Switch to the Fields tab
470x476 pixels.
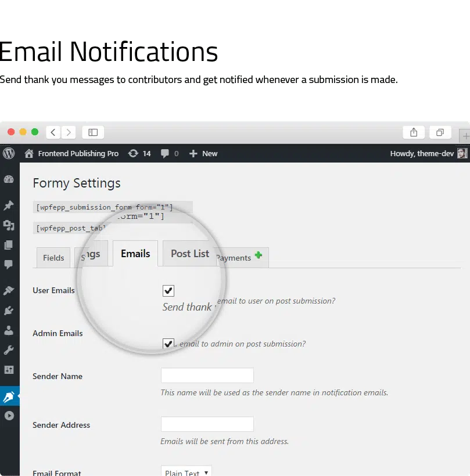53,258
